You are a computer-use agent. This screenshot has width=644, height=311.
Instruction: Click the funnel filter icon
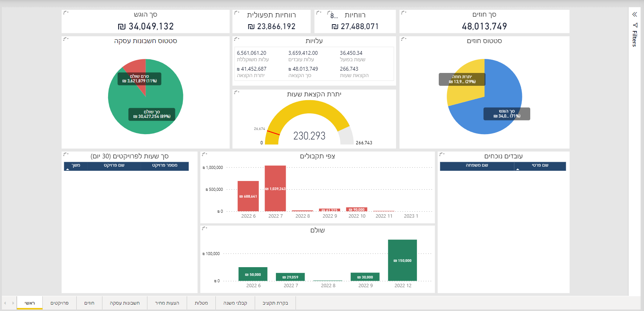(x=635, y=25)
